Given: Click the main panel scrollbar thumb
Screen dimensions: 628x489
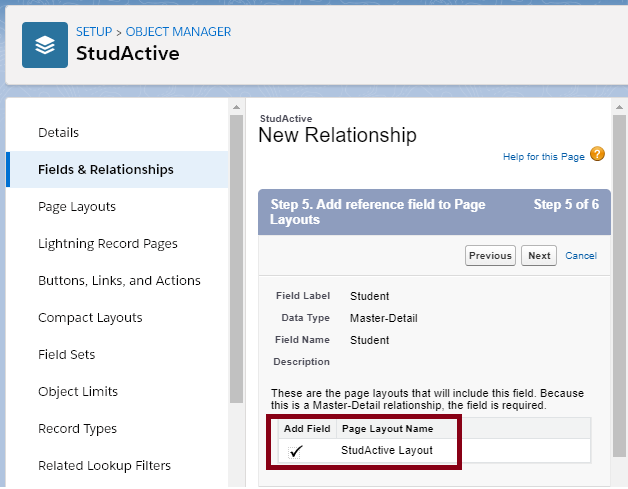Looking at the screenshot, I should [x=619, y=286].
